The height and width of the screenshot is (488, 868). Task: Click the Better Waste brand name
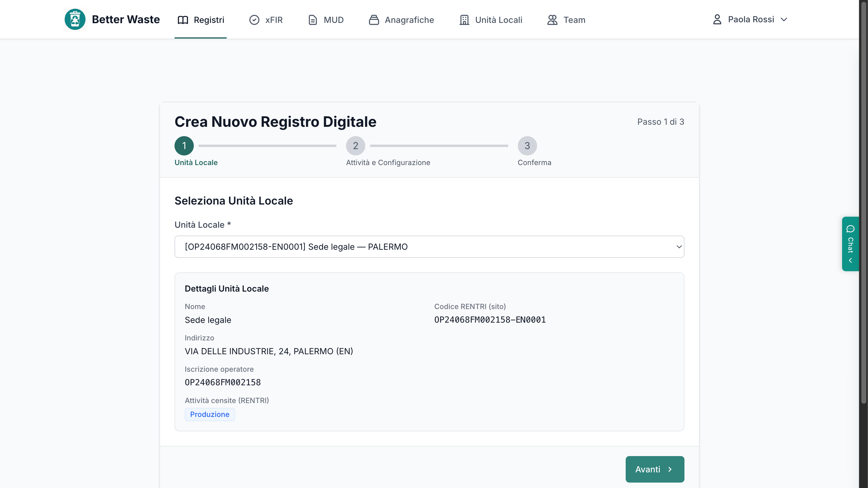(126, 19)
